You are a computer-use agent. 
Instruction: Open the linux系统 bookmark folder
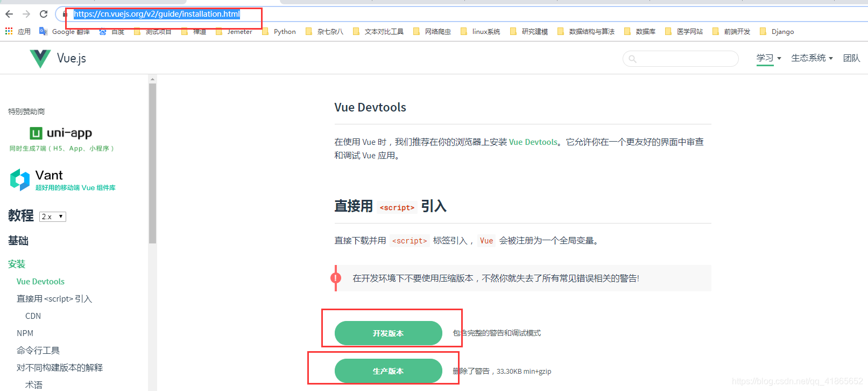(480, 32)
